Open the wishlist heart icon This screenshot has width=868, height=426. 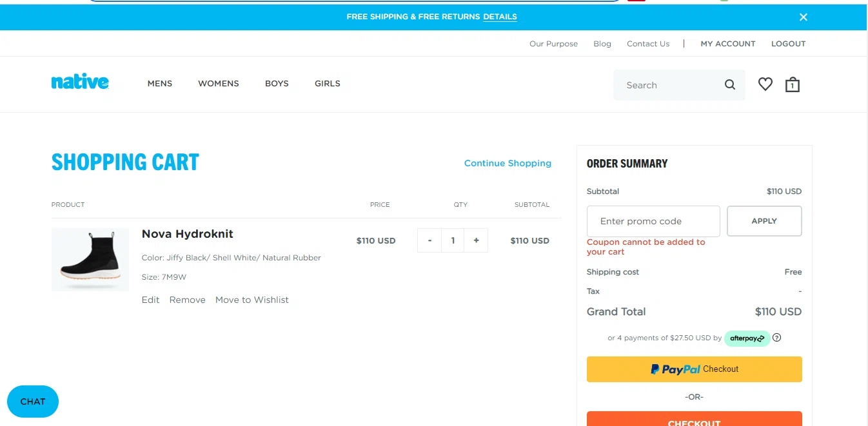(765, 84)
